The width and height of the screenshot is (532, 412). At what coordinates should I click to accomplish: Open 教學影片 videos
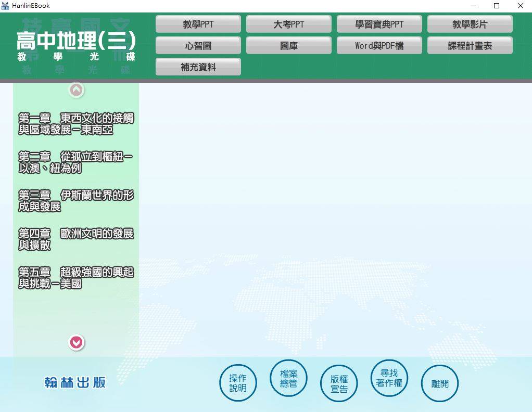point(470,24)
